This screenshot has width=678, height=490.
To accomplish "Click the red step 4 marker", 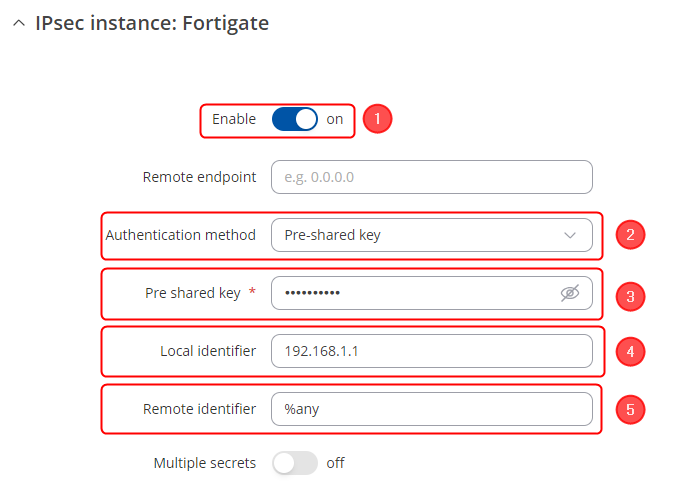I will [x=630, y=352].
